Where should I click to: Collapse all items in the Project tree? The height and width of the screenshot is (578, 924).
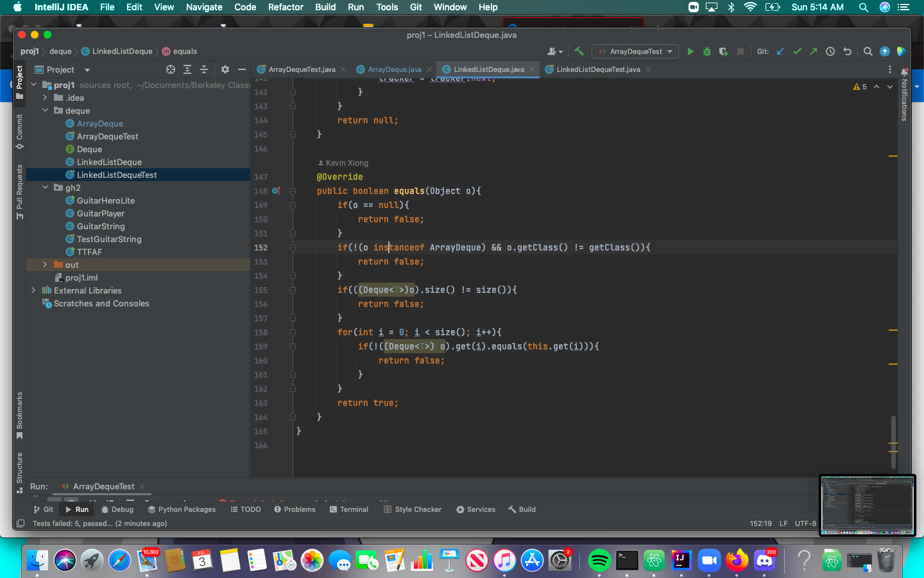[204, 69]
